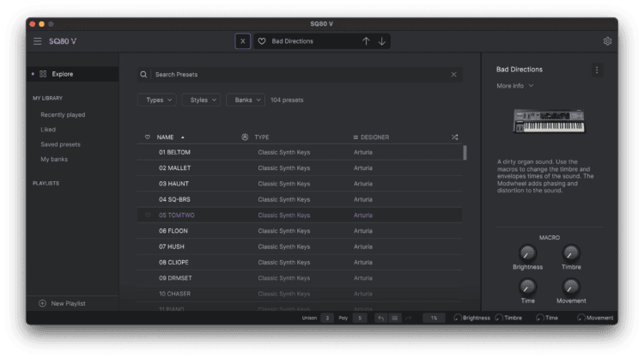Select preset 02 MALLET
Image resolution: width=644 pixels, height=359 pixels.
pos(300,168)
